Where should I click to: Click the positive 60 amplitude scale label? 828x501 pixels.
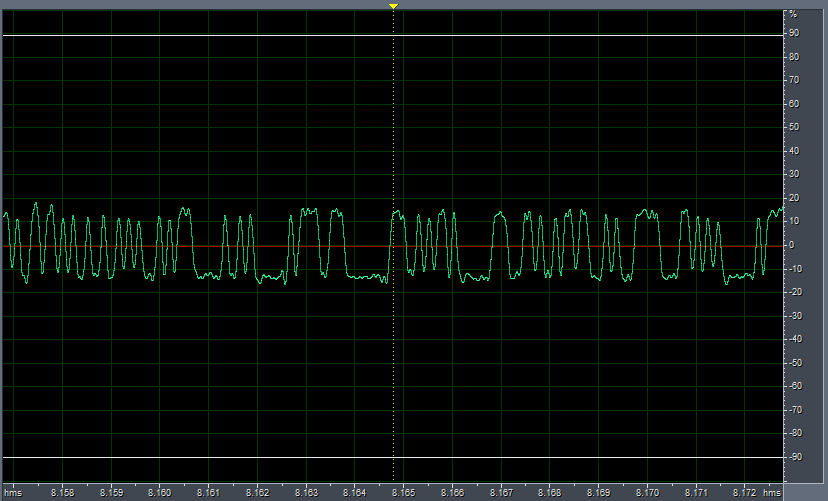tap(794, 104)
